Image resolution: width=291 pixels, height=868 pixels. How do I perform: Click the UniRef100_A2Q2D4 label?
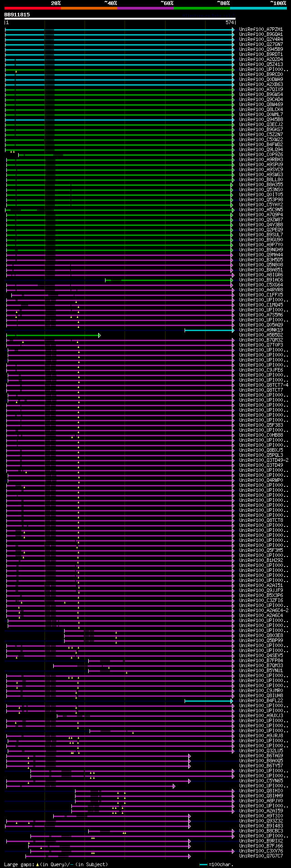coord(261,59)
